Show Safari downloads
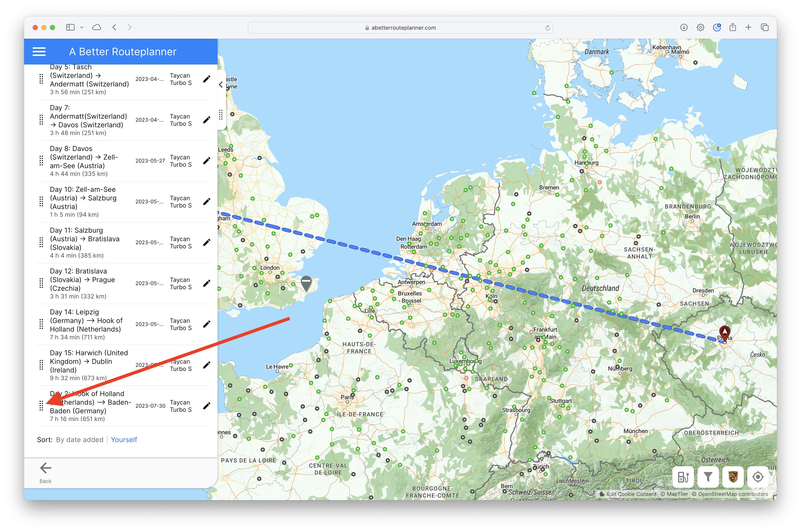Screen dimensions: 801x532 (684, 28)
